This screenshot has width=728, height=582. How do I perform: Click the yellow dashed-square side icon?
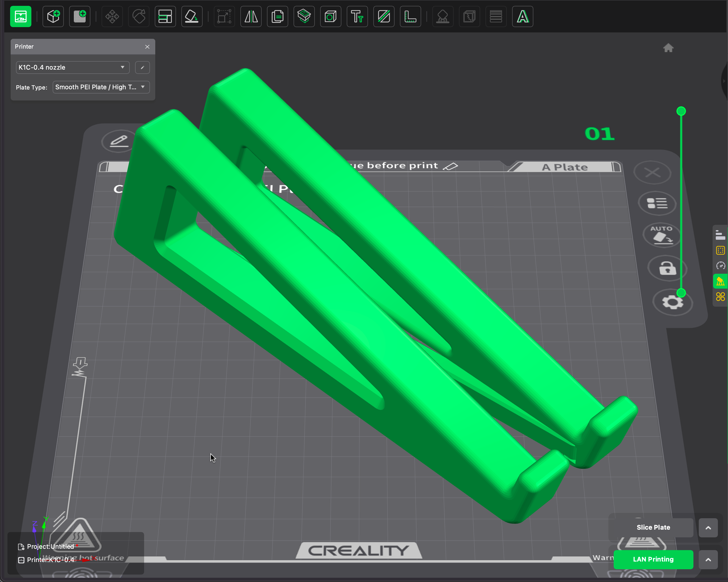720,251
